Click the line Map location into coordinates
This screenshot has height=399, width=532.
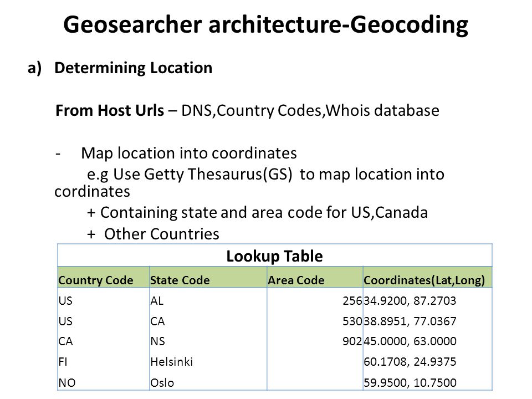pyautogui.click(x=189, y=154)
